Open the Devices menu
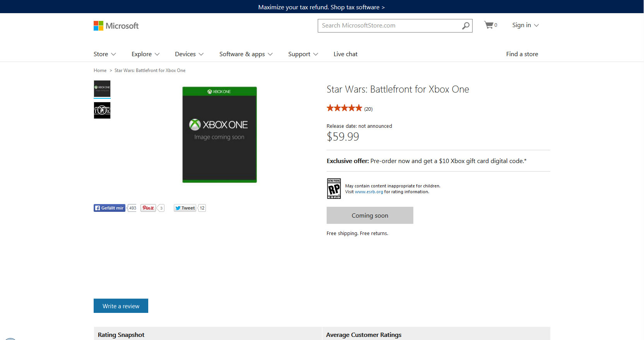This screenshot has height=340, width=644. pos(189,54)
